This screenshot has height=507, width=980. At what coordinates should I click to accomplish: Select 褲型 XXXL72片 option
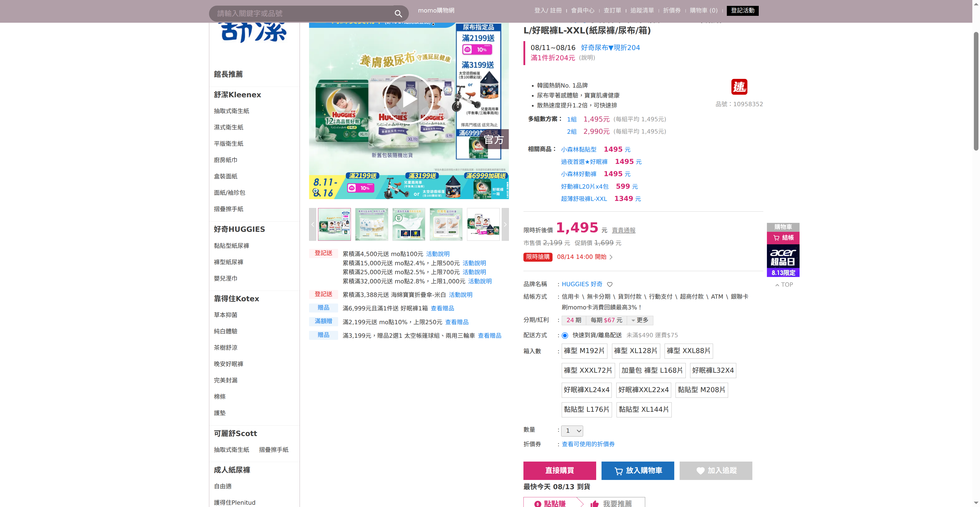tap(588, 370)
